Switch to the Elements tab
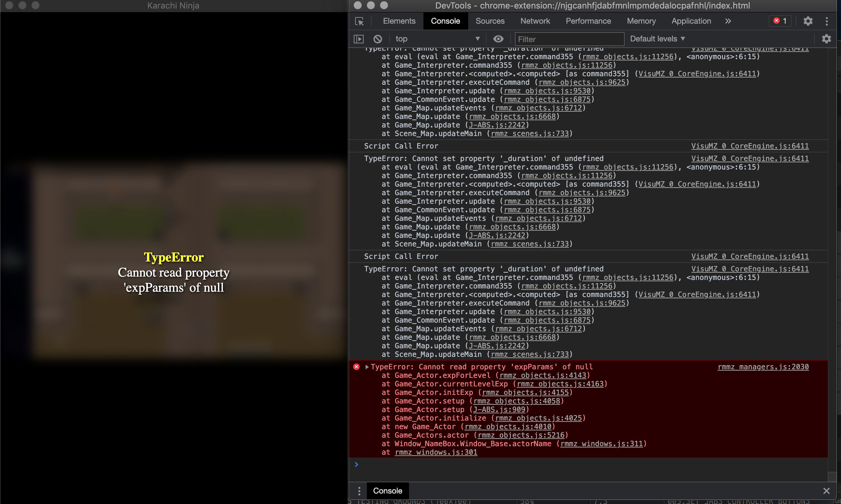 tap(399, 21)
